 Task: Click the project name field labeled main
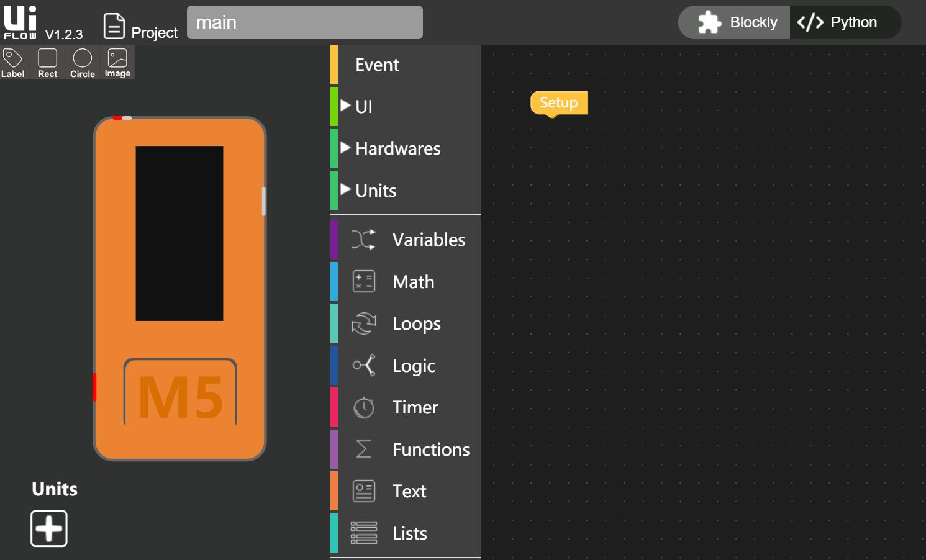click(304, 22)
